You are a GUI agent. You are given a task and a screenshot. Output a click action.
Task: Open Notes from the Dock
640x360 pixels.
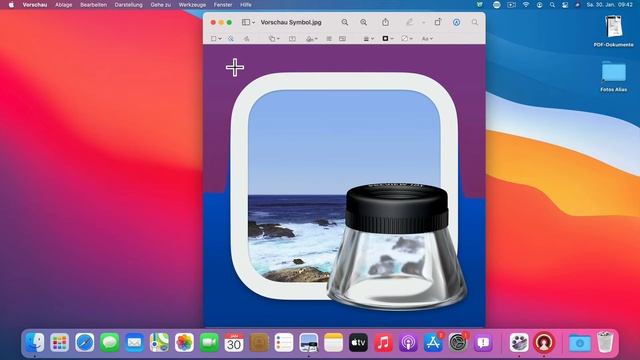coord(333,342)
